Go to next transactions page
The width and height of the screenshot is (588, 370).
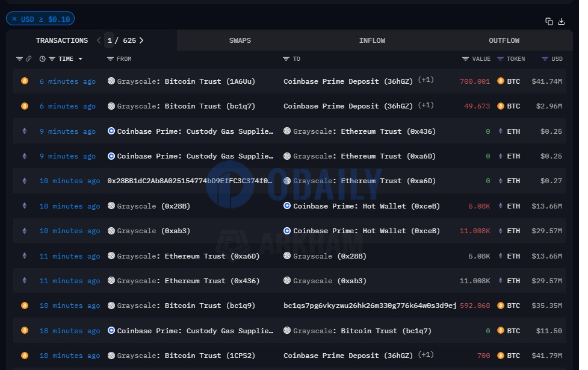pos(141,40)
